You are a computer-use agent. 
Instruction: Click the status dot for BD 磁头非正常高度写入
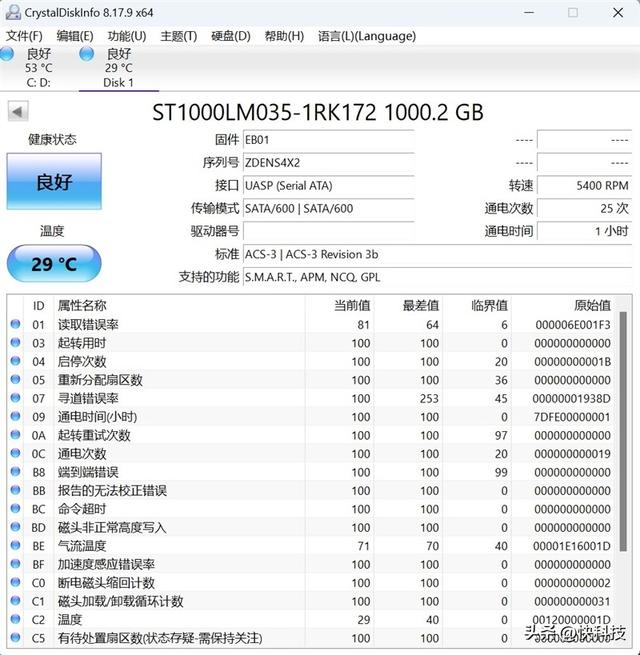[15, 526]
